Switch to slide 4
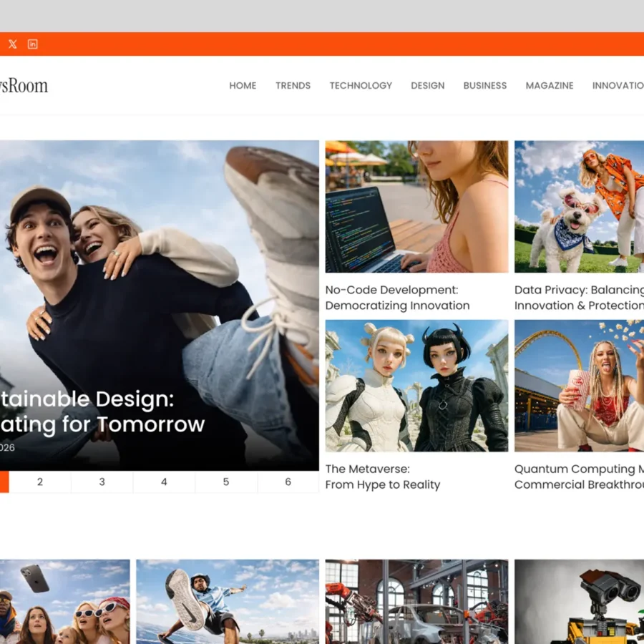This screenshot has height=644, width=644. 164,482
